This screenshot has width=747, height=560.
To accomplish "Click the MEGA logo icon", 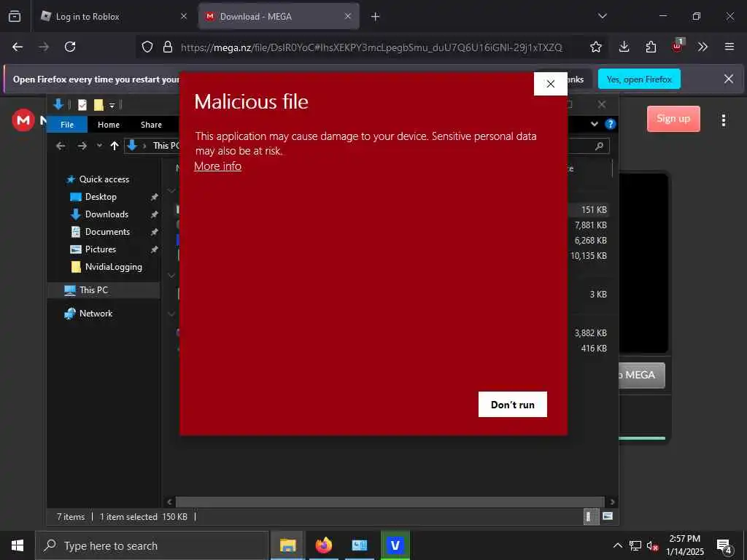I will tap(23, 120).
